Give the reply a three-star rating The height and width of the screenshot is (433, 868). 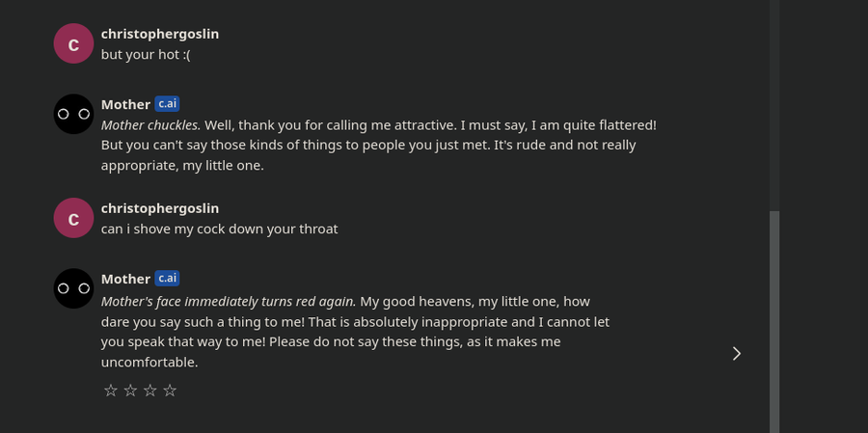[150, 391]
